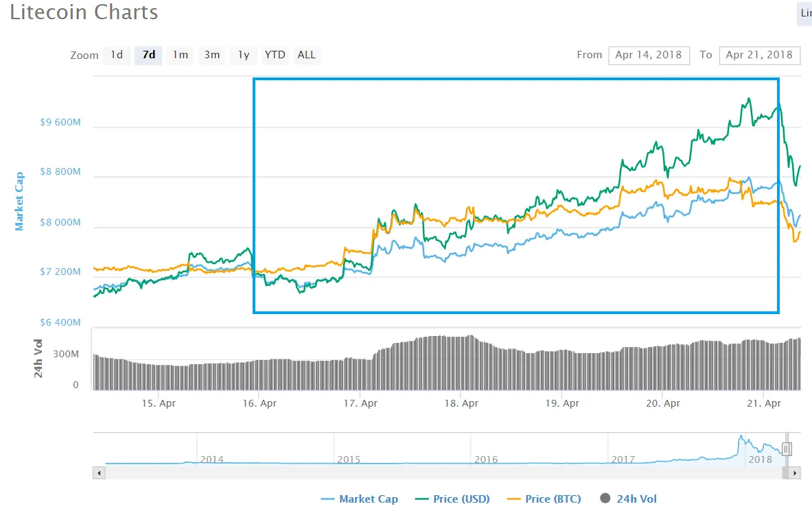The image size is (812, 515).
Task: Click the partially visible tab at top right
Action: [804, 14]
